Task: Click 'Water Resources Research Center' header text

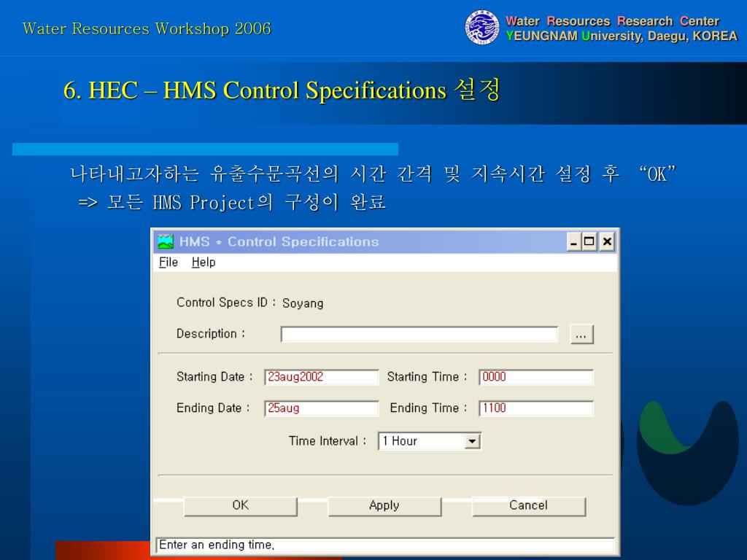Action: click(x=612, y=21)
